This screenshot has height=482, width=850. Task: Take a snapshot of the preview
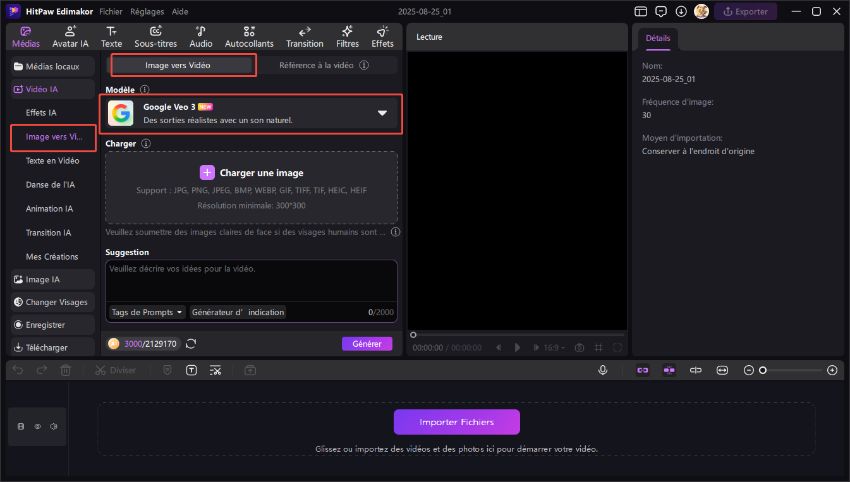(x=579, y=348)
